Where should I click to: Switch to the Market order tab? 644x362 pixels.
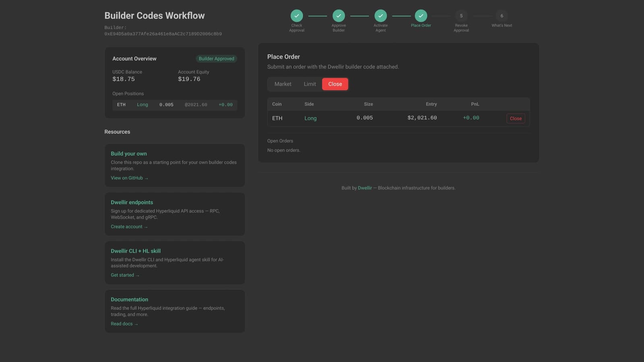283,84
